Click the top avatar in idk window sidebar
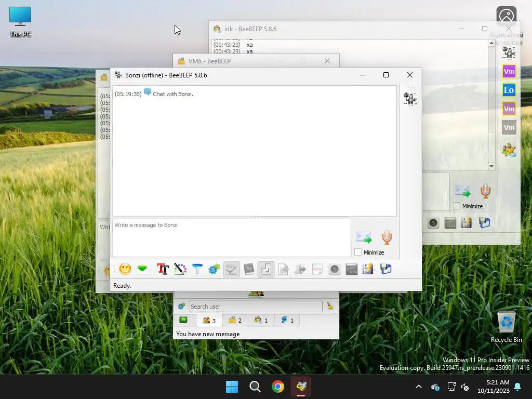The height and width of the screenshot is (399, 532). pos(509,52)
